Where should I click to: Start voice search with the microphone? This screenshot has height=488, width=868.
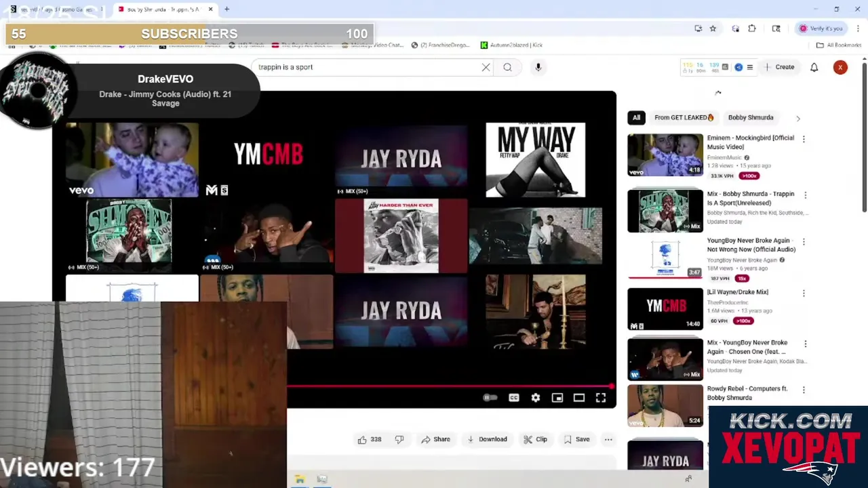(x=538, y=67)
